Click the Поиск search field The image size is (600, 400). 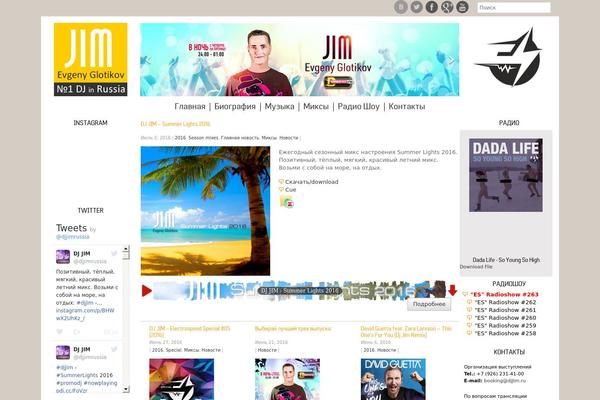pyautogui.click(x=514, y=7)
